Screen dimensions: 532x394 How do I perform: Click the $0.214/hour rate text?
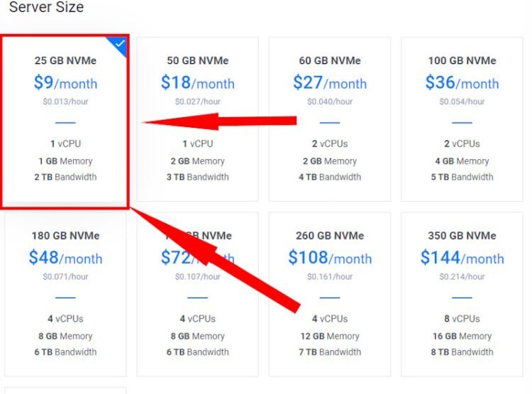click(x=462, y=277)
